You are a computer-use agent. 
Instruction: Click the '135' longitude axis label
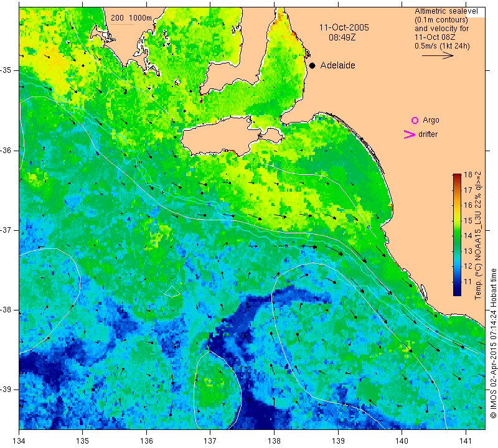[x=83, y=441]
